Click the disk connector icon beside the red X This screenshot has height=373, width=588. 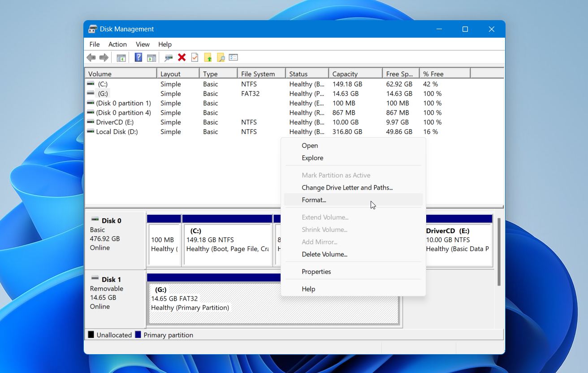coord(169,57)
